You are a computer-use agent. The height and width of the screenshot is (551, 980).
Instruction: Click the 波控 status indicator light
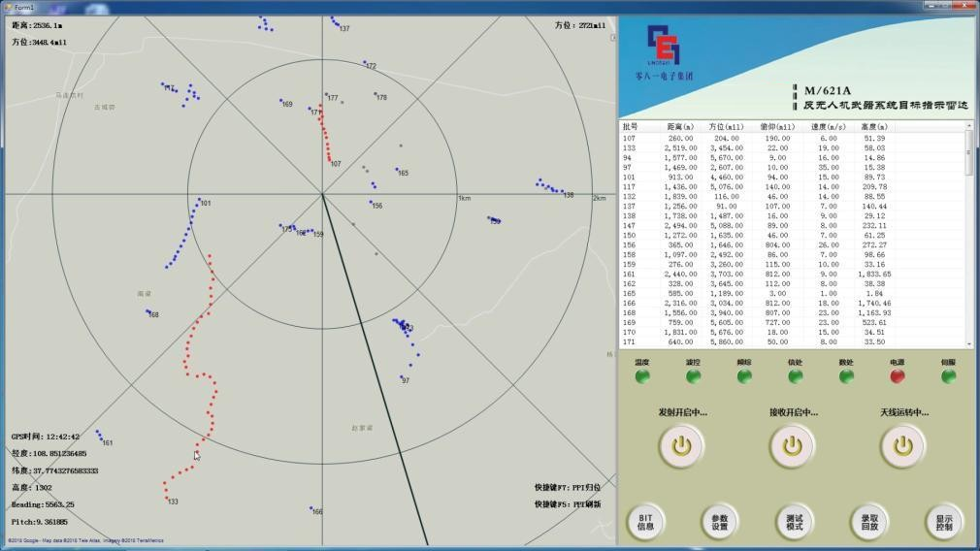(x=693, y=376)
